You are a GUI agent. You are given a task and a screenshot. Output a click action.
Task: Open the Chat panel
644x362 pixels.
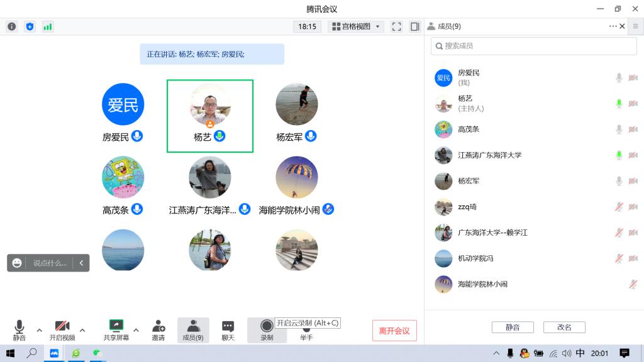pyautogui.click(x=228, y=330)
